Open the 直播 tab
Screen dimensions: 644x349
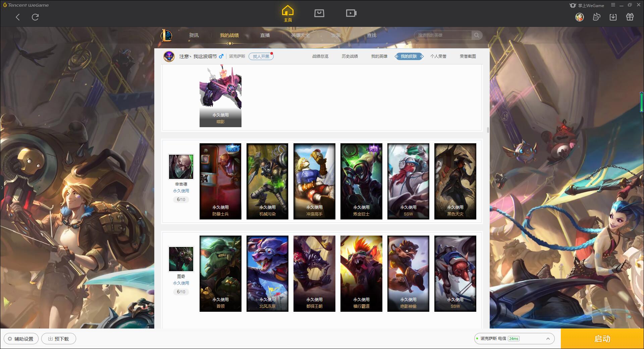point(265,35)
